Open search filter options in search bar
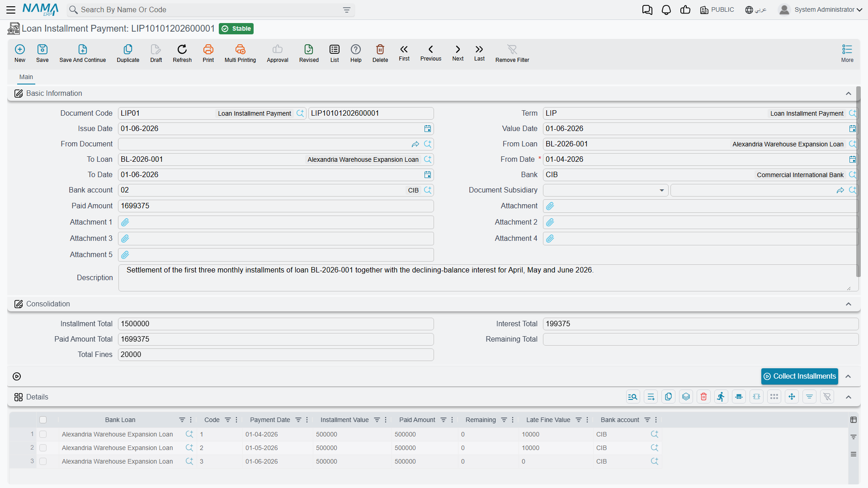Image resolution: width=868 pixels, height=488 pixels. pos(347,10)
